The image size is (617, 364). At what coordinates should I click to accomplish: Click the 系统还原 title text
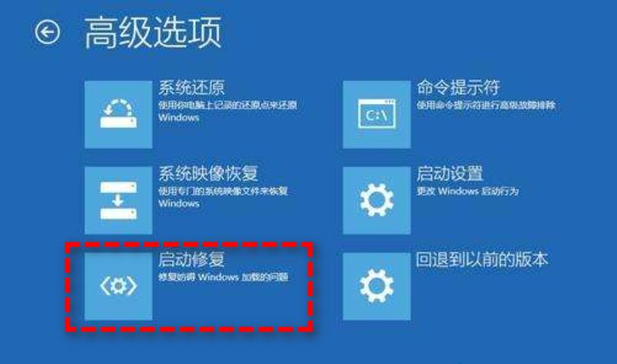191,88
